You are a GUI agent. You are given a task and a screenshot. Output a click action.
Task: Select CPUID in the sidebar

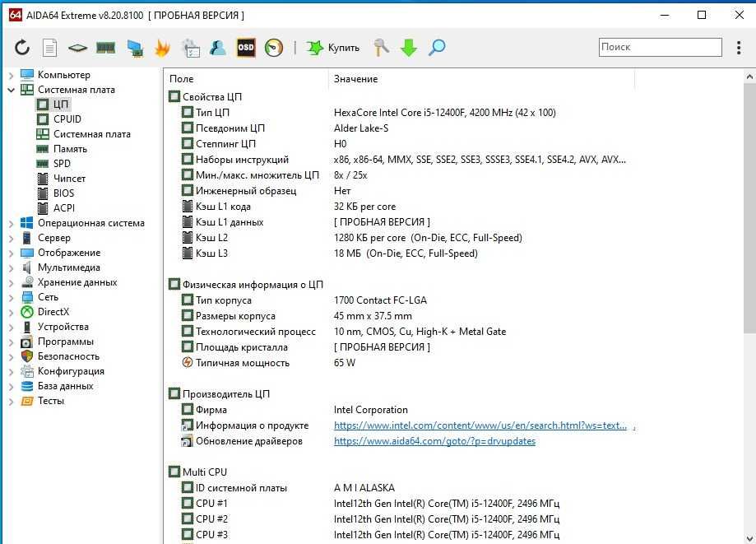pyautogui.click(x=67, y=119)
